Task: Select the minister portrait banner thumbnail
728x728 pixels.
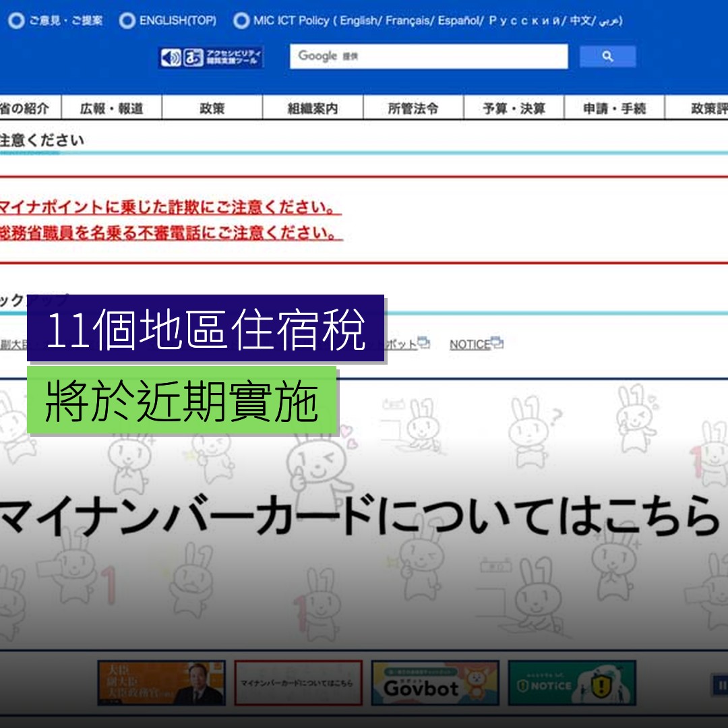Action: pos(161,683)
